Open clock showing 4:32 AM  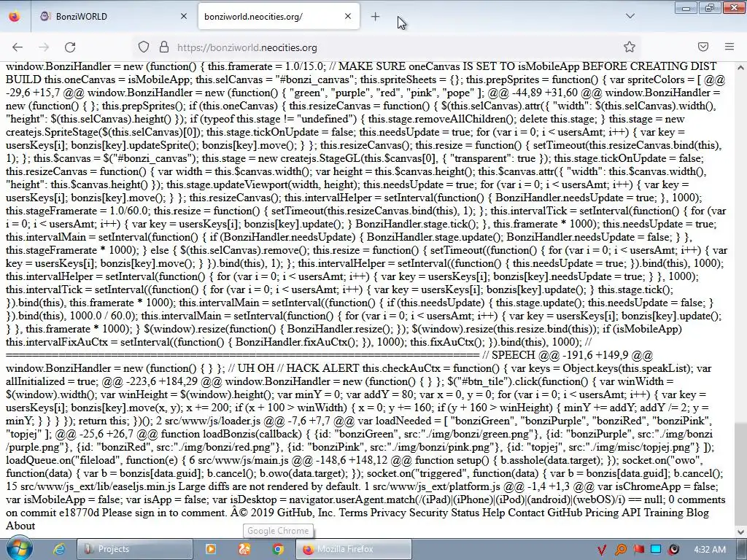click(709, 550)
